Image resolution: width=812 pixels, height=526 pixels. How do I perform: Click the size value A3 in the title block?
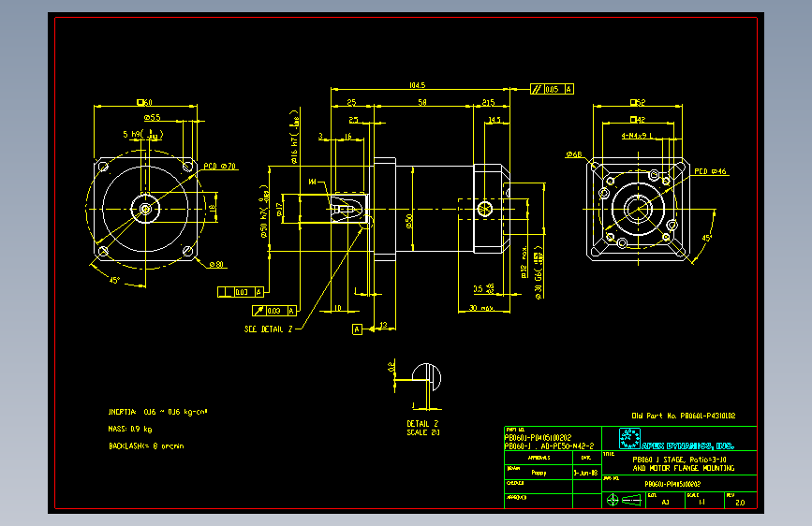point(666,503)
